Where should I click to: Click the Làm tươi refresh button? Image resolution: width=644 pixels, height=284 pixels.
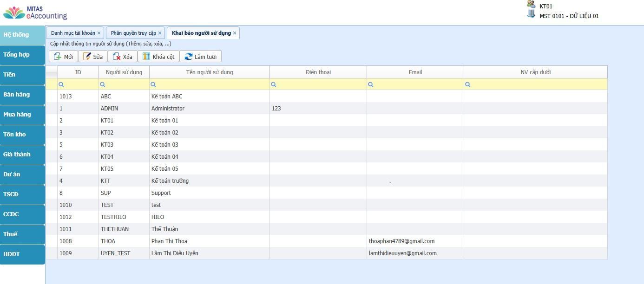pyautogui.click(x=201, y=57)
